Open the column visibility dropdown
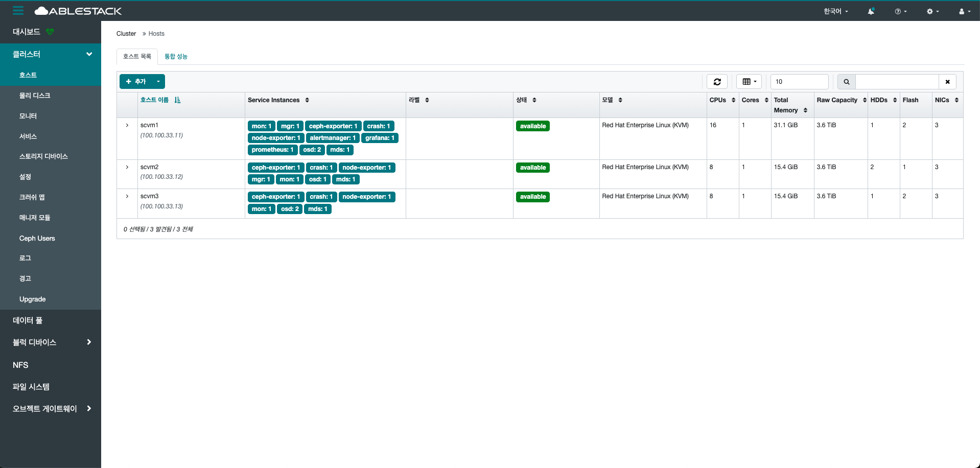This screenshot has height=468, width=980. (x=749, y=82)
